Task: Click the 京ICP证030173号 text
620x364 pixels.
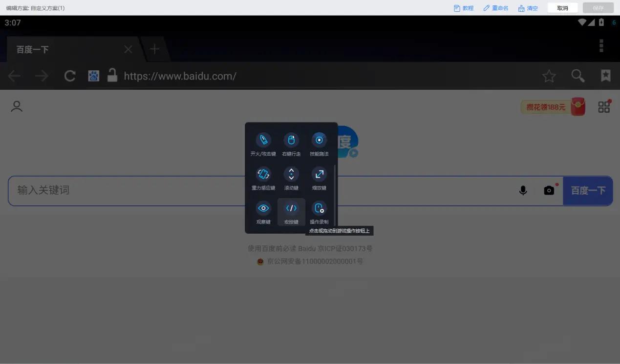Action: pos(345,248)
